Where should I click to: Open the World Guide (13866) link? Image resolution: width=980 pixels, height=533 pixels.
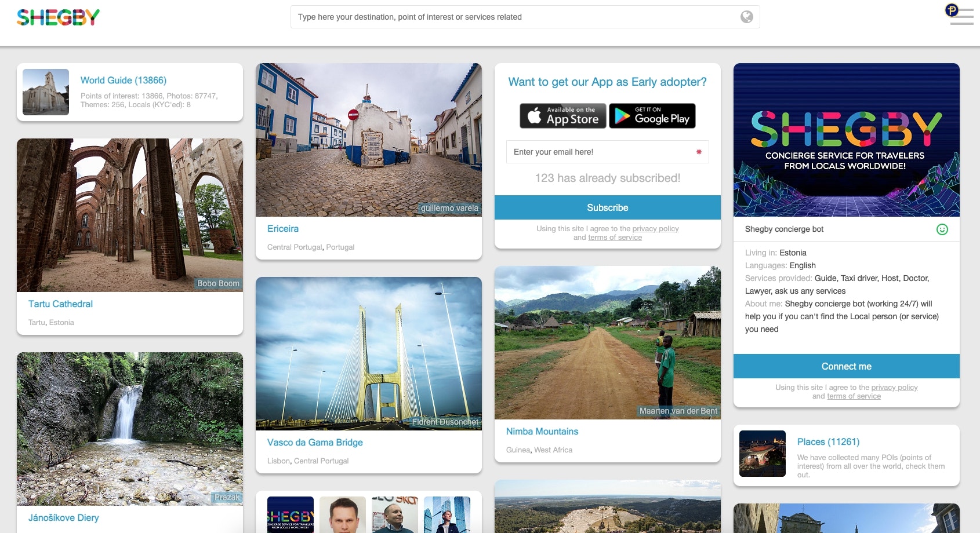pos(124,81)
